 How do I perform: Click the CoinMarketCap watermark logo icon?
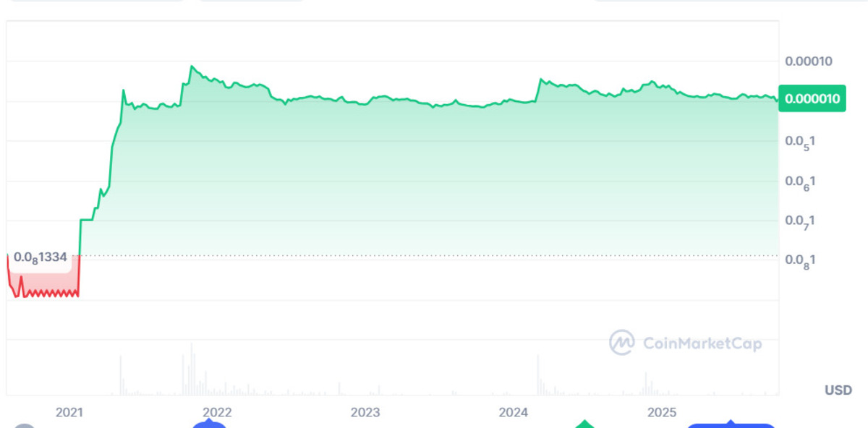621,343
